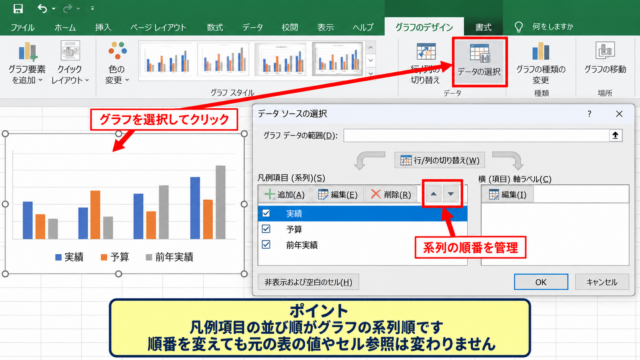Open グラフ要素を追加 dropdown

pos(27,63)
